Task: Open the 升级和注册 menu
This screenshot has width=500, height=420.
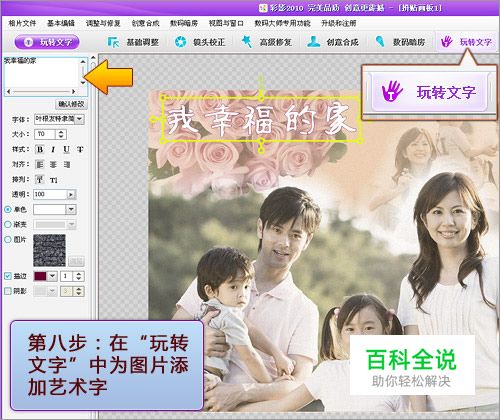Action: coord(338,23)
